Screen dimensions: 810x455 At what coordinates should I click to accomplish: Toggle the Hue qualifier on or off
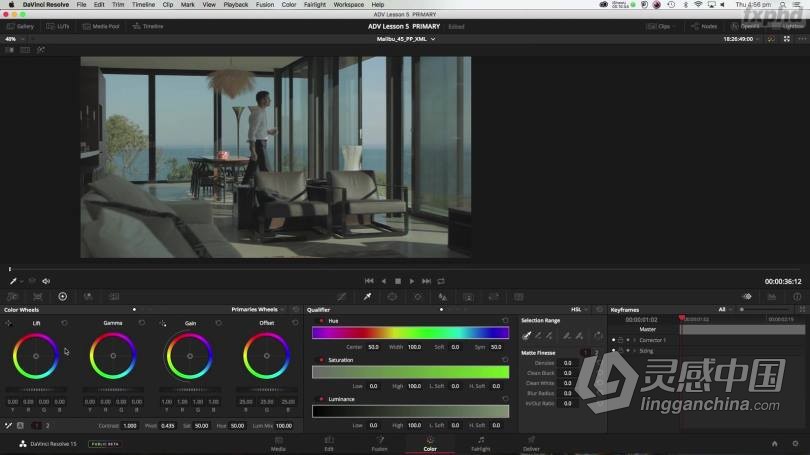[321, 321]
